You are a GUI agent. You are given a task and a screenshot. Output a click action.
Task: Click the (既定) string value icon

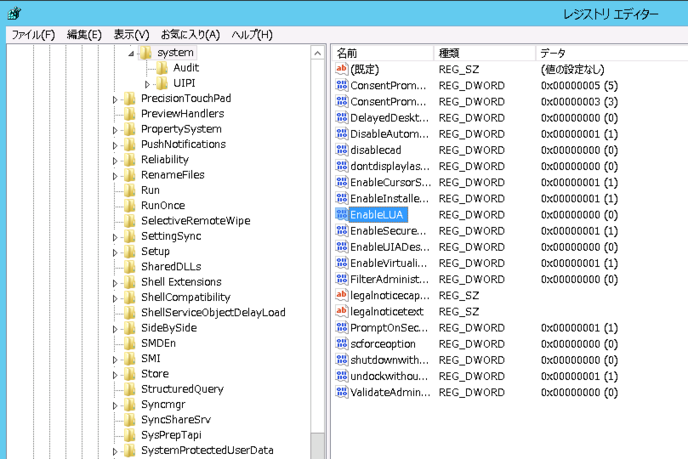tap(341, 69)
